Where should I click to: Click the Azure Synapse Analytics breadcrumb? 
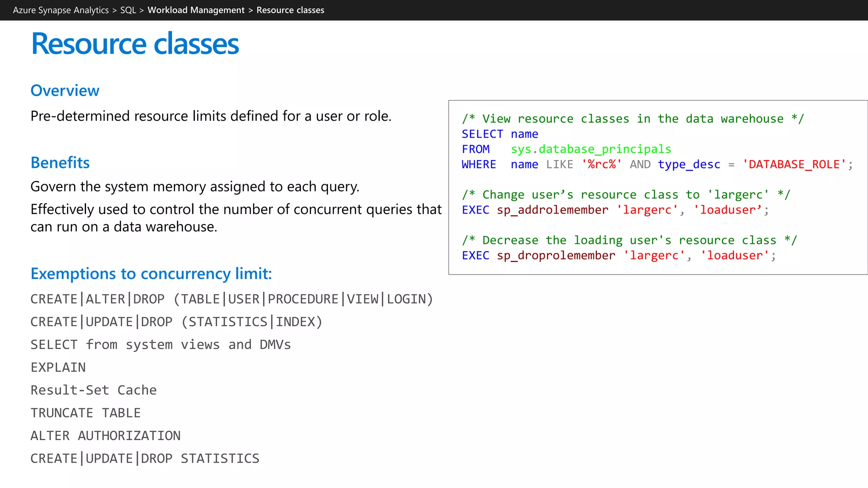pos(61,10)
